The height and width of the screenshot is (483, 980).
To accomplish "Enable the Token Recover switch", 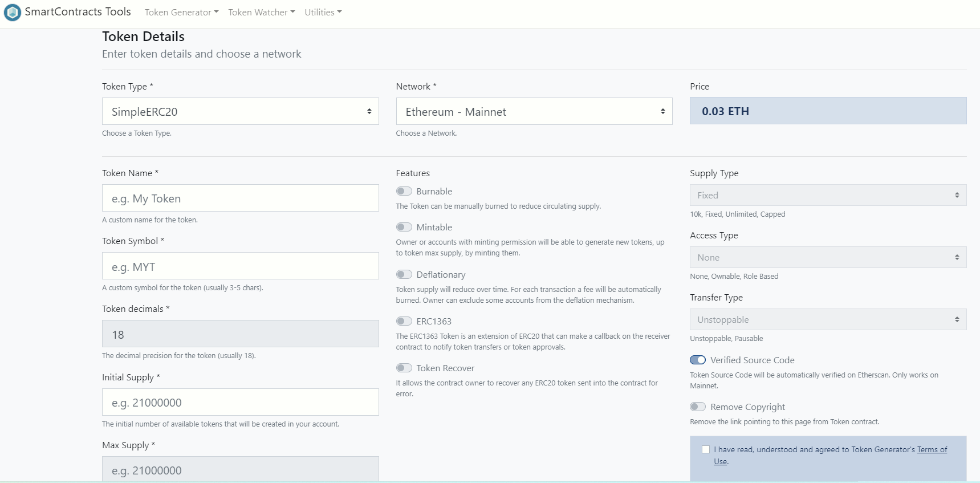I will pos(404,368).
